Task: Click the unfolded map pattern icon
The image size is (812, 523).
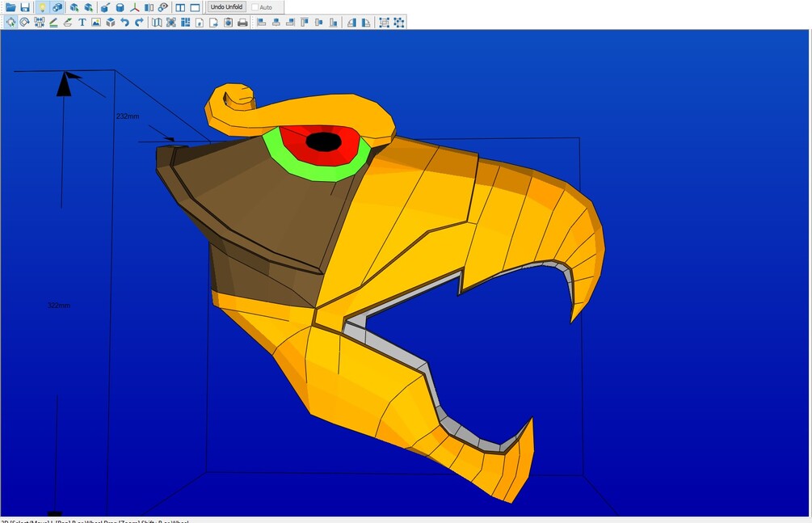Action: pyautogui.click(x=157, y=23)
